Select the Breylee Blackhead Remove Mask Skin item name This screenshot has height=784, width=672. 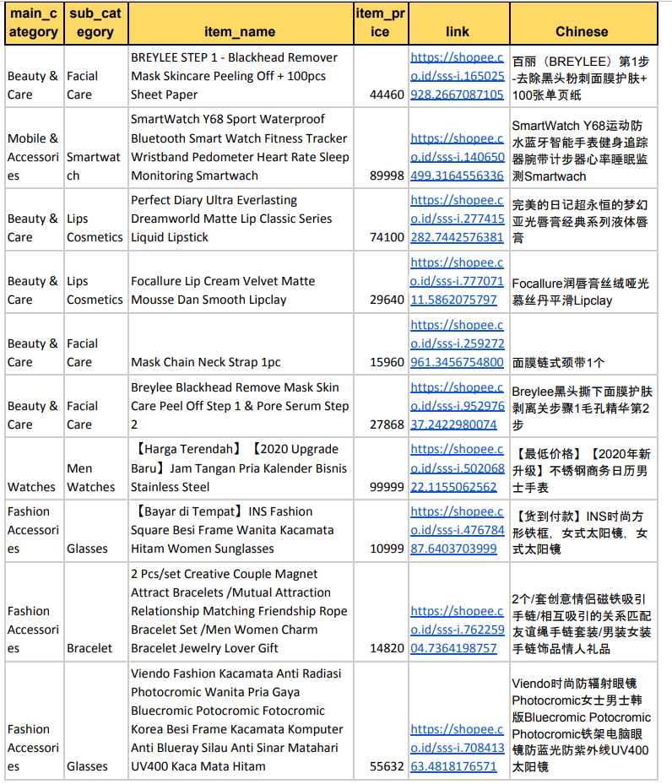[x=241, y=406]
